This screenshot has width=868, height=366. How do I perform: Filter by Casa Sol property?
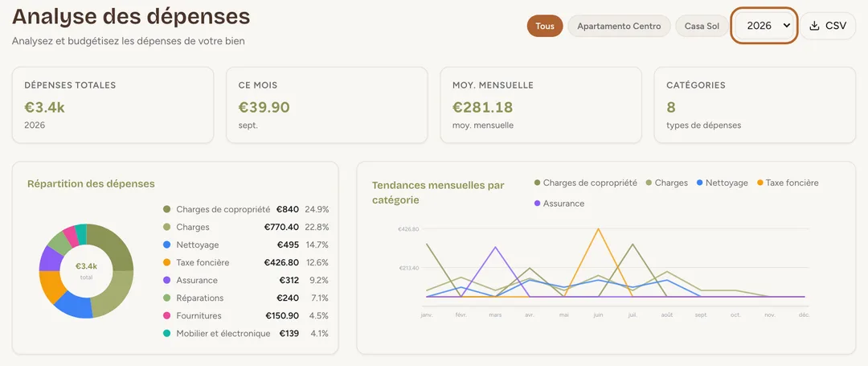(x=702, y=26)
